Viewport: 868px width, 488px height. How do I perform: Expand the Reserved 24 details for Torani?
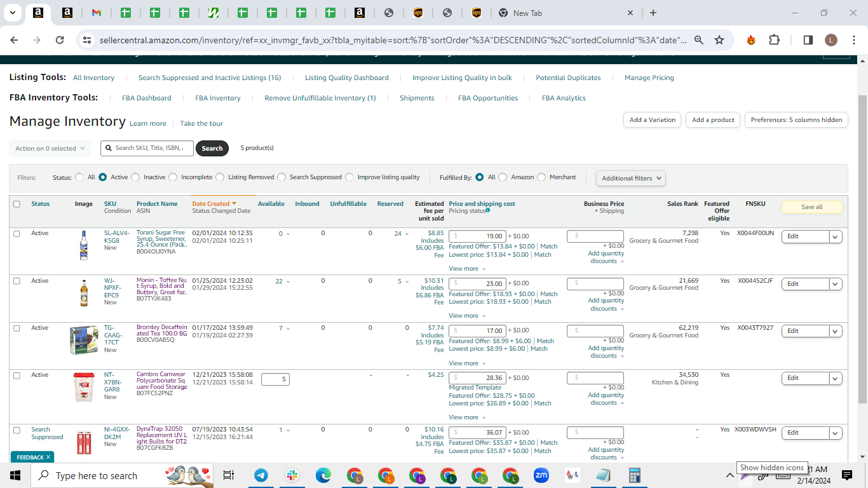pos(401,234)
